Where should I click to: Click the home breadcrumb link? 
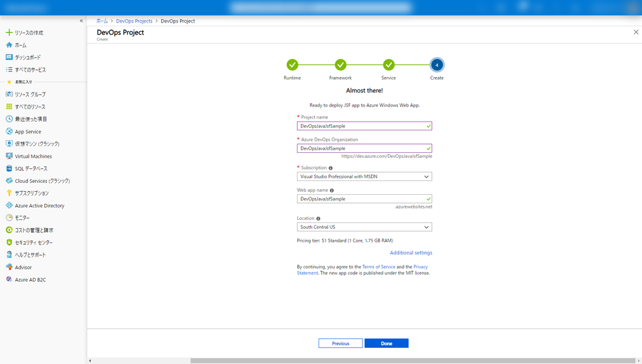[x=102, y=21]
